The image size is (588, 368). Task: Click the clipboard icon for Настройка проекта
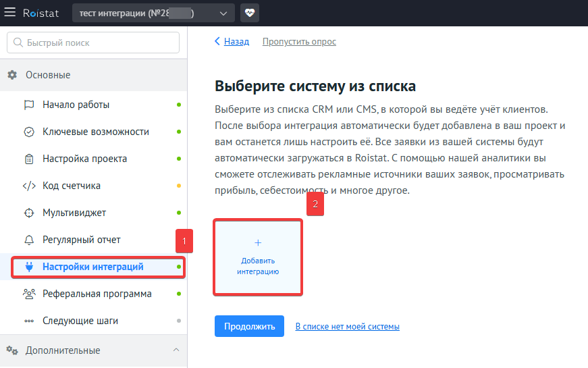pos(29,159)
